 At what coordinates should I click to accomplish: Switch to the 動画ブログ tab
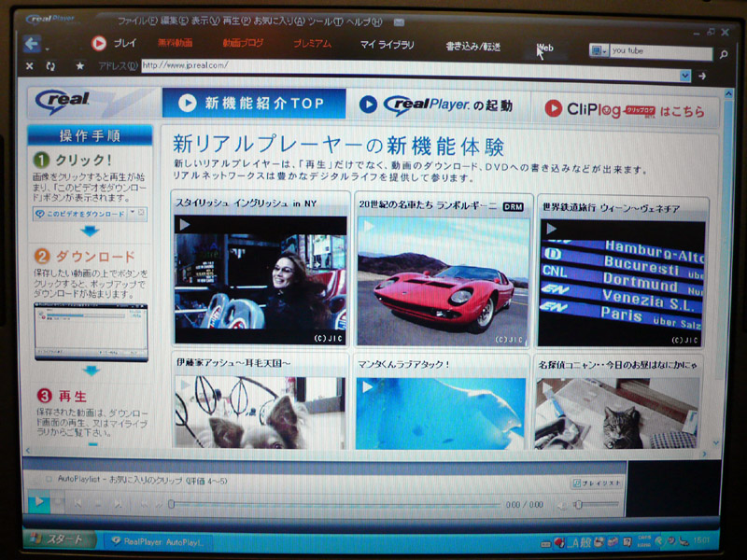pyautogui.click(x=243, y=43)
